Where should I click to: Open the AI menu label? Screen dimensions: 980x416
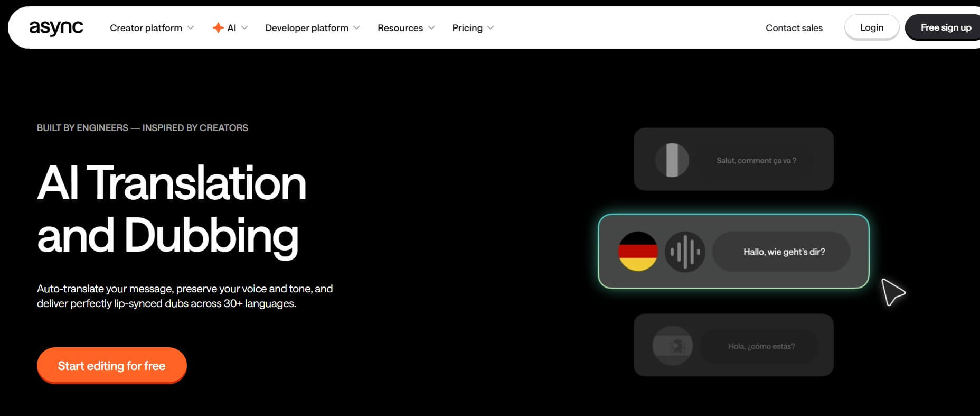coord(231,28)
